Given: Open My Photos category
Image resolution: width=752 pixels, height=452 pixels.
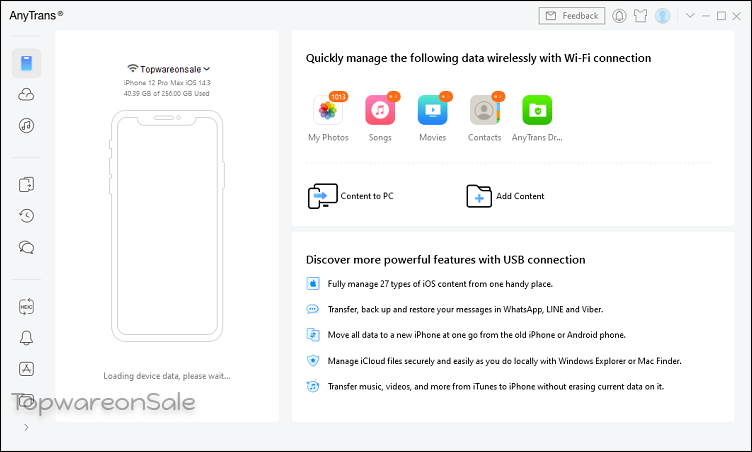Looking at the screenshot, I should pyautogui.click(x=328, y=118).
